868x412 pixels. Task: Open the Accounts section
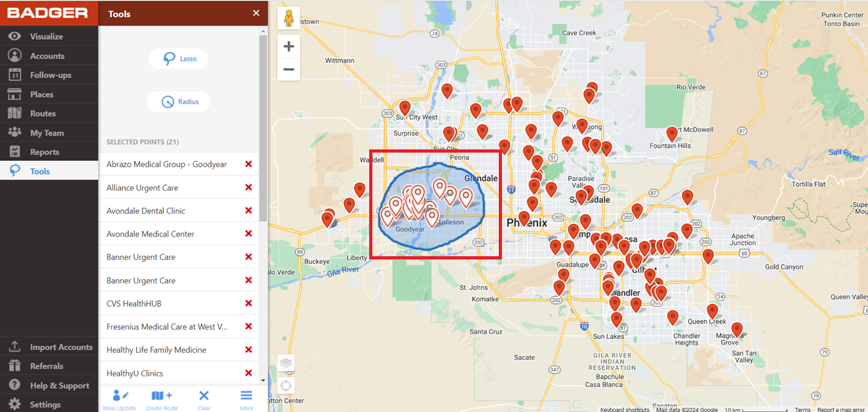(x=49, y=56)
